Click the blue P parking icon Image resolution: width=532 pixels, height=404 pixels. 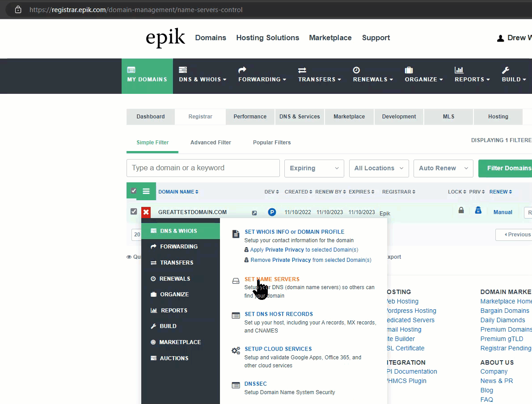point(272,212)
